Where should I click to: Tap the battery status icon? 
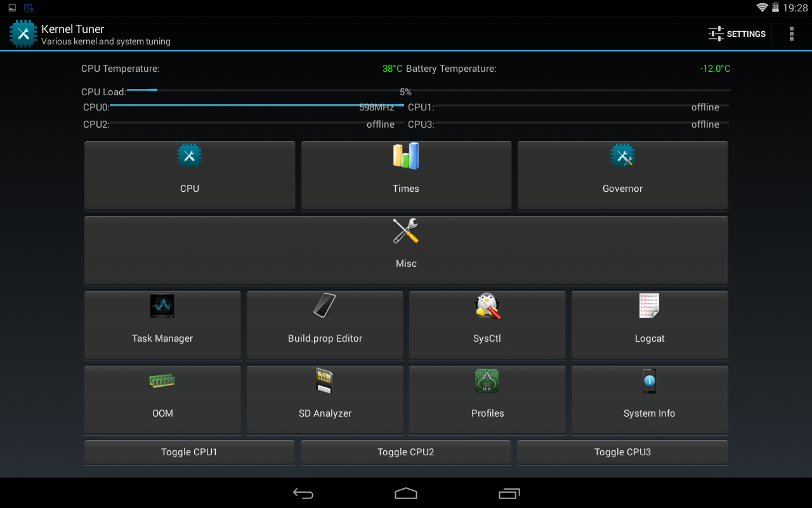(x=775, y=8)
